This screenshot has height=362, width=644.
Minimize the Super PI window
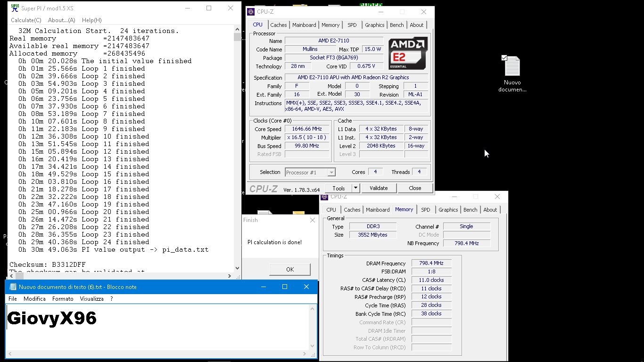click(187, 8)
